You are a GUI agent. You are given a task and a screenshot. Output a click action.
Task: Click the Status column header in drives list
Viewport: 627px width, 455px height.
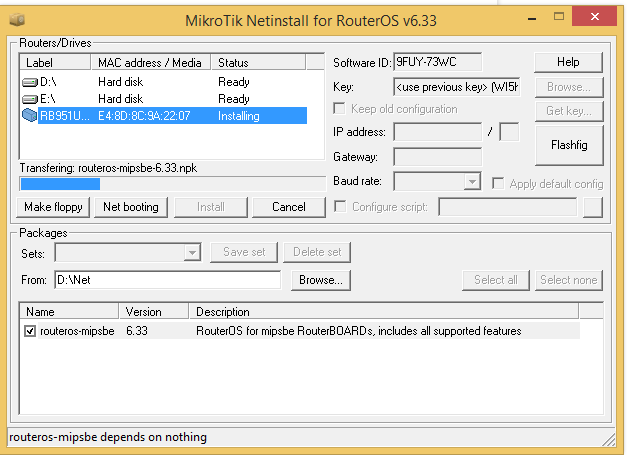258,63
